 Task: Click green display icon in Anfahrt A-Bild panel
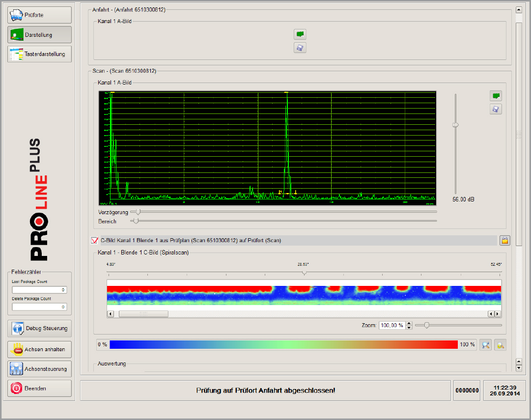(x=300, y=34)
